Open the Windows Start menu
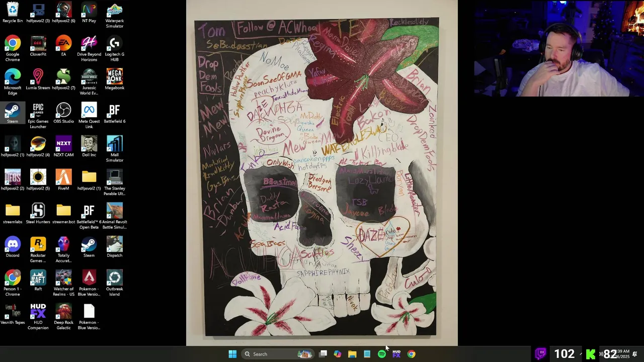The image size is (644, 362). tap(232, 354)
